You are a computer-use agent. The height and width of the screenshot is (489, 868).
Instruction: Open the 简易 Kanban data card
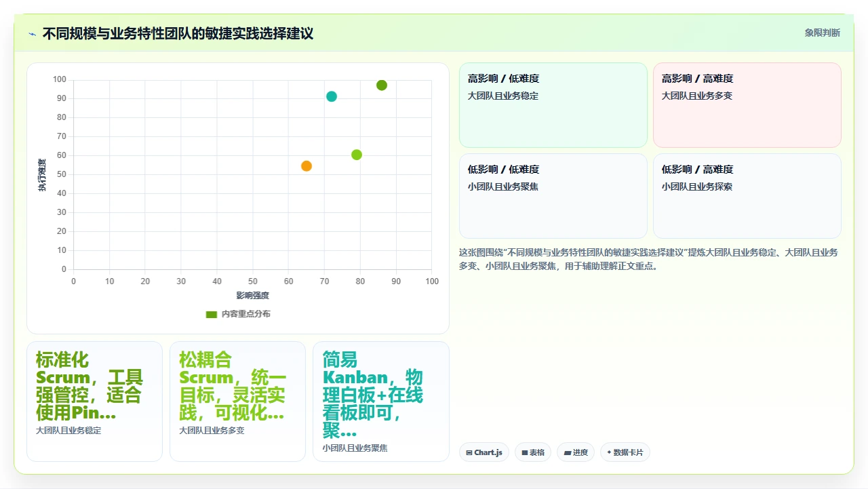[x=381, y=402]
